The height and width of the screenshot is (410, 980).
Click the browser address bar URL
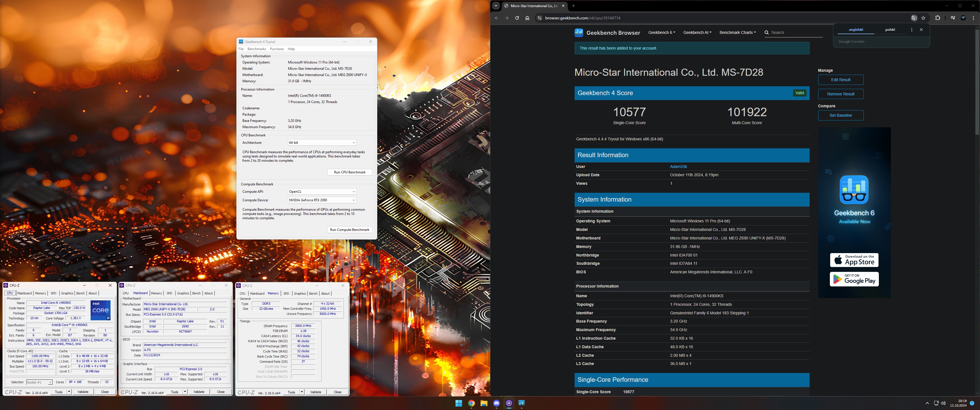pyautogui.click(x=583, y=18)
